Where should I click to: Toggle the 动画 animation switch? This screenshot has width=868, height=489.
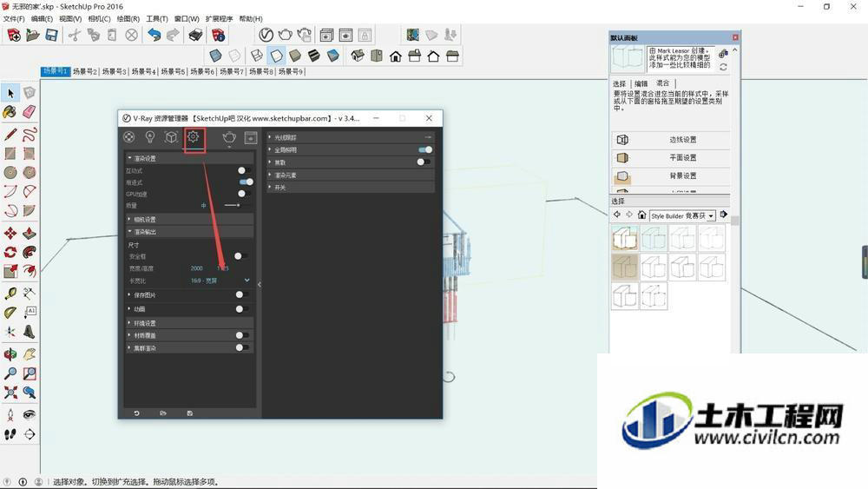coord(242,308)
